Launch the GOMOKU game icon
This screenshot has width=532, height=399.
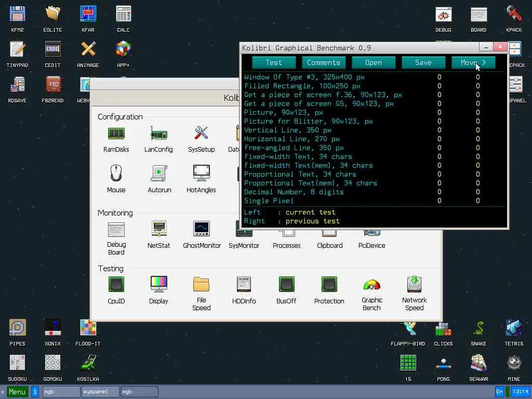coord(52,363)
